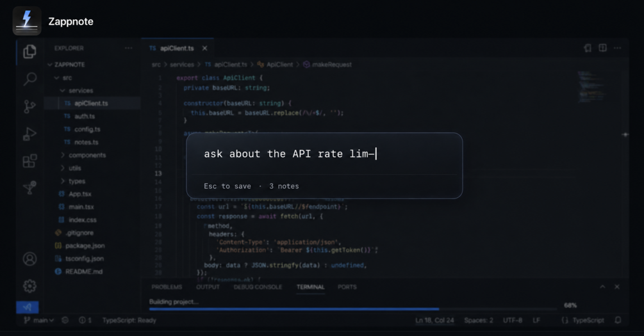Click the ApiClient class breadcrumb

pyautogui.click(x=275, y=65)
